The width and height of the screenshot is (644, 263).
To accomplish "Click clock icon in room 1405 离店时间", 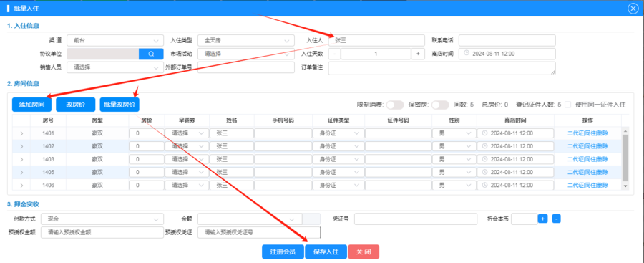I will point(484,172).
